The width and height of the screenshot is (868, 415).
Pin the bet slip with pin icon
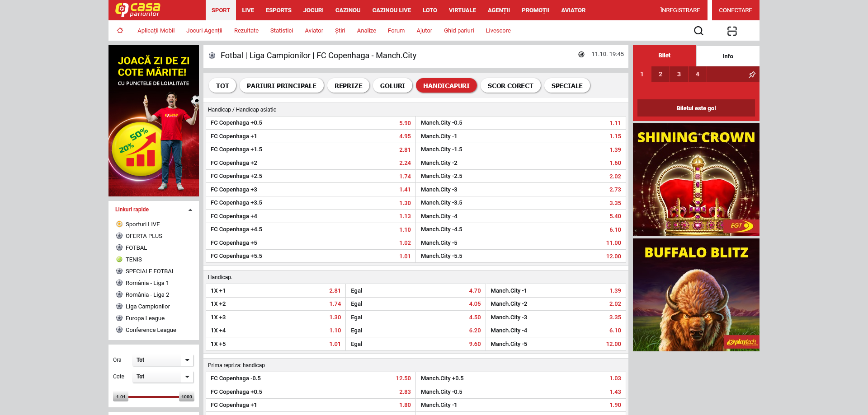pos(752,75)
